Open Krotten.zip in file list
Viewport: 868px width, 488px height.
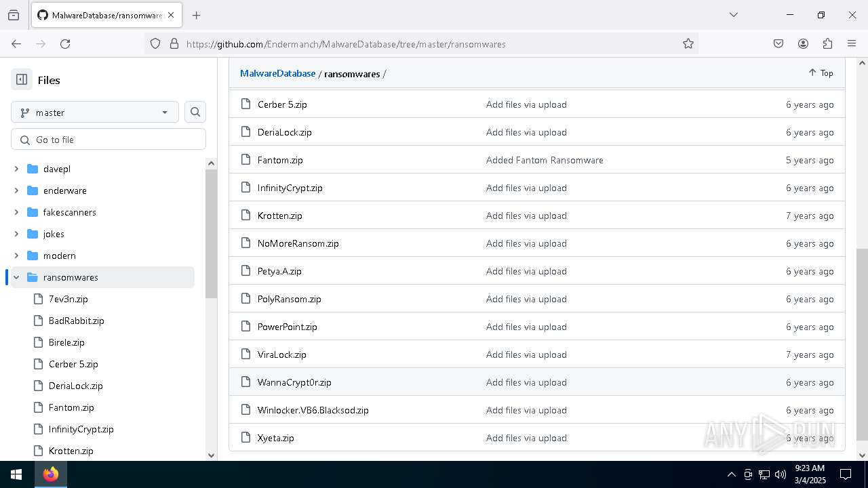(280, 216)
